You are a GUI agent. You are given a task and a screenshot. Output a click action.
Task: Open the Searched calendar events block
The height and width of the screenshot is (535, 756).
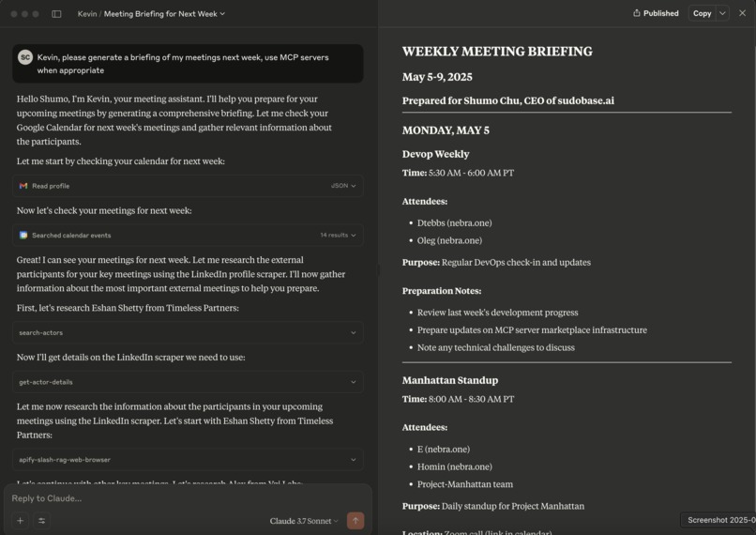188,235
